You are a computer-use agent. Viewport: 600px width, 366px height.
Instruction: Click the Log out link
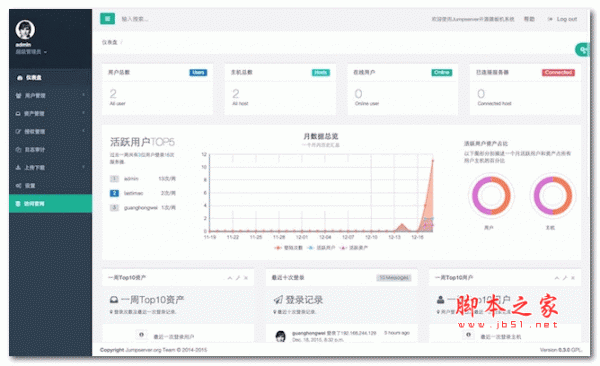(x=562, y=19)
